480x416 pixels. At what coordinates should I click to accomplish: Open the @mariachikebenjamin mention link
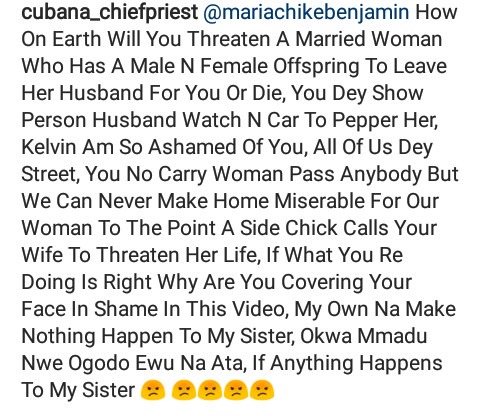point(306,12)
